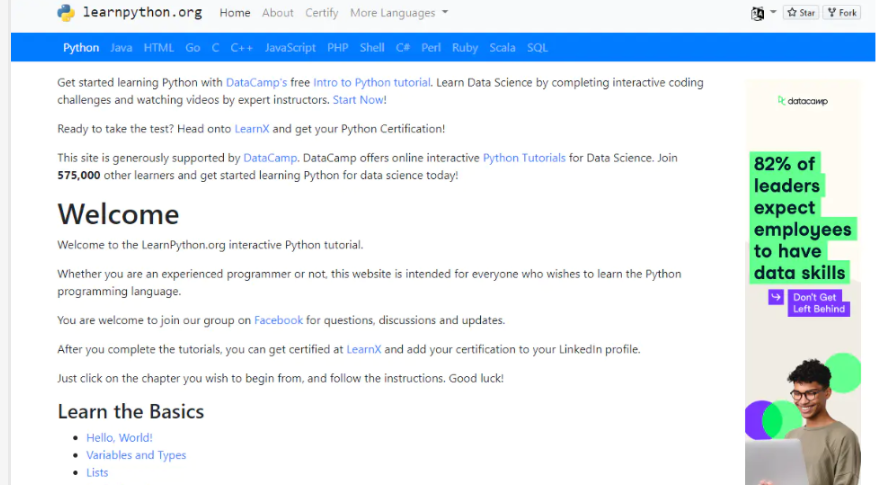Click the GitHub Fork button
This screenshot has width=890, height=485.
pyautogui.click(x=842, y=12)
